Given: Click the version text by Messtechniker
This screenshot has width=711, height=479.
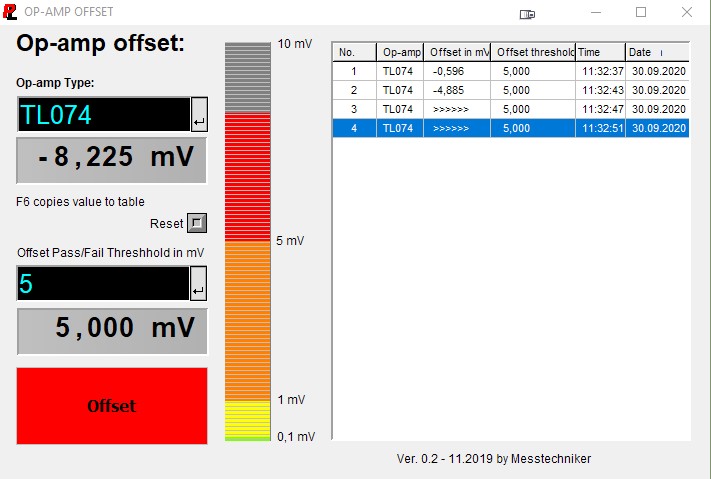Looking at the screenshot, I should pyautogui.click(x=494, y=459).
